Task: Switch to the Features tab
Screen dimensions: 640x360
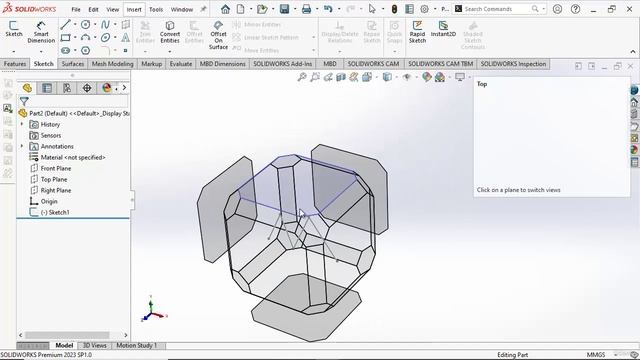Action: [15, 64]
